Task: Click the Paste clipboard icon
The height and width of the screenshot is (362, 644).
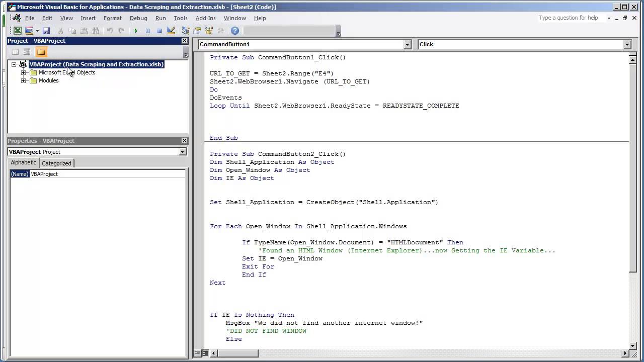Action: [84, 31]
